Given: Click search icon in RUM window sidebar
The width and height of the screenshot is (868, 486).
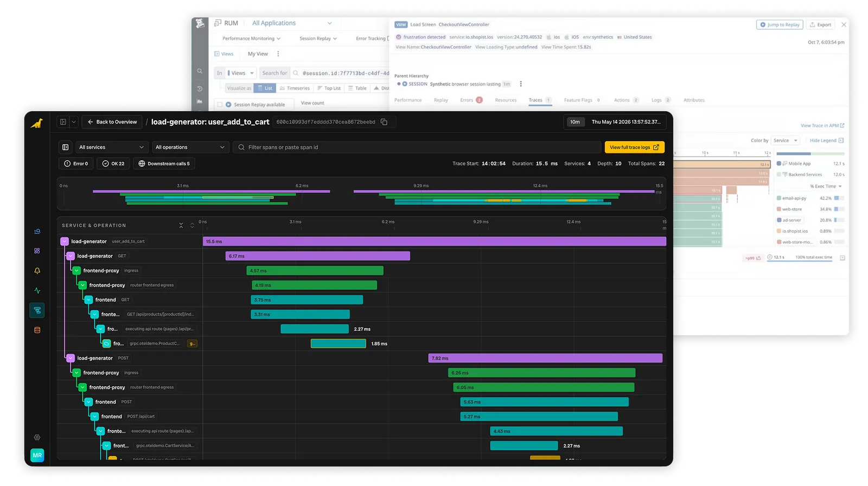Looking at the screenshot, I should (200, 71).
